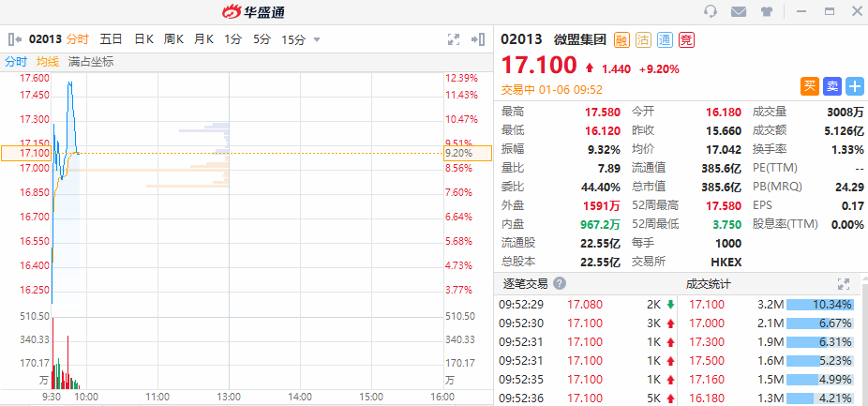Screen dimensions: 868x406
Task: Toggle the 均线 average line indicator
Action: click(x=48, y=62)
